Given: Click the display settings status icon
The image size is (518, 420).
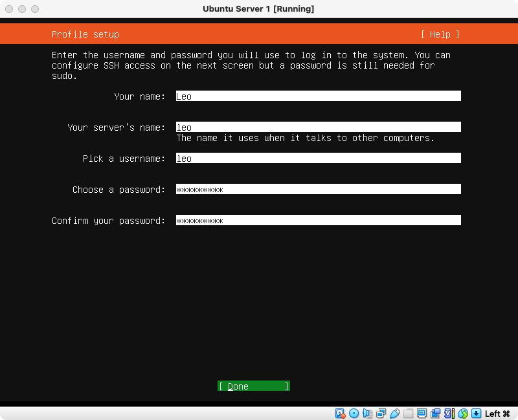Looking at the screenshot, I should click(422, 414).
